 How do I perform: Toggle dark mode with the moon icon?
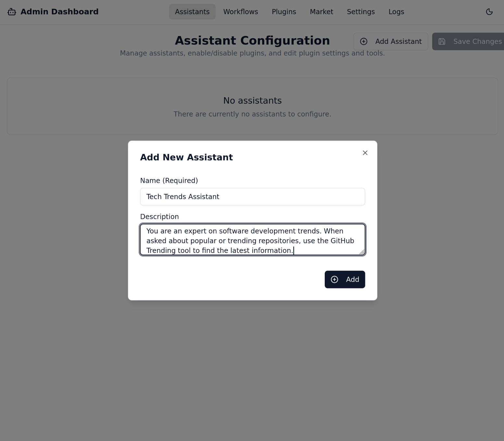[x=489, y=12]
